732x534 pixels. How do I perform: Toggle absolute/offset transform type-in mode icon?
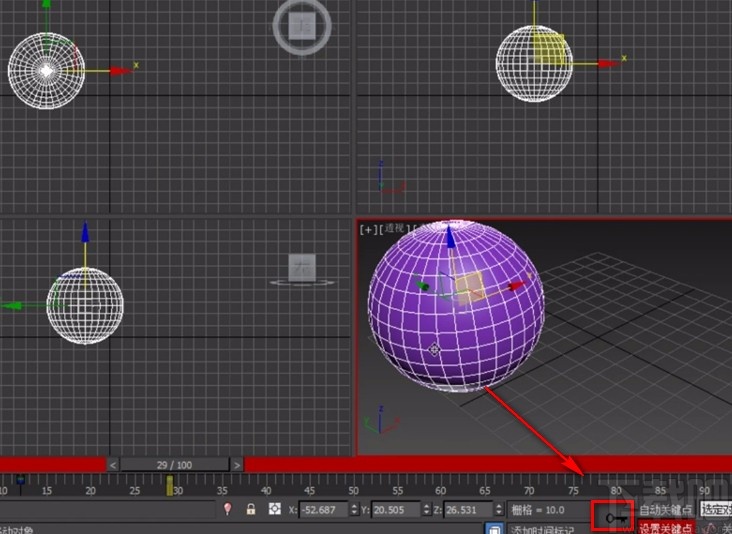pos(274,508)
